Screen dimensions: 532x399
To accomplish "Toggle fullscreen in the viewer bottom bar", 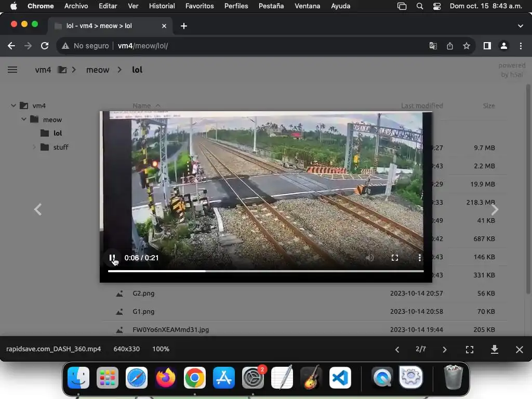I will click(x=470, y=350).
